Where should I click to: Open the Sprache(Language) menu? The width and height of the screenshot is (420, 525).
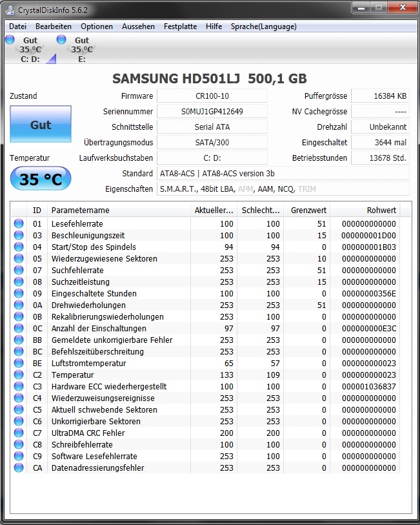pyautogui.click(x=263, y=26)
